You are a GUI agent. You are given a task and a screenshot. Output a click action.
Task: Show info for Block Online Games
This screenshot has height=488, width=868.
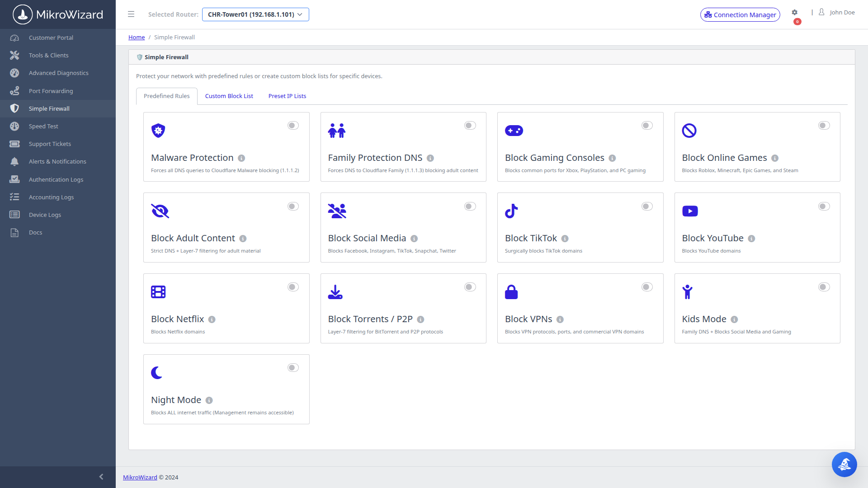pyautogui.click(x=775, y=158)
